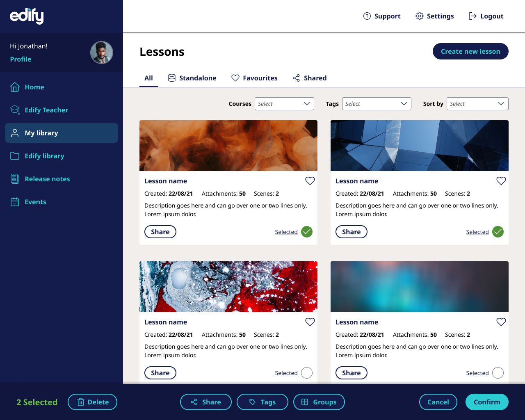The width and height of the screenshot is (525, 420).
Task: Open Edify Teacher in sidebar
Action: pos(62,110)
